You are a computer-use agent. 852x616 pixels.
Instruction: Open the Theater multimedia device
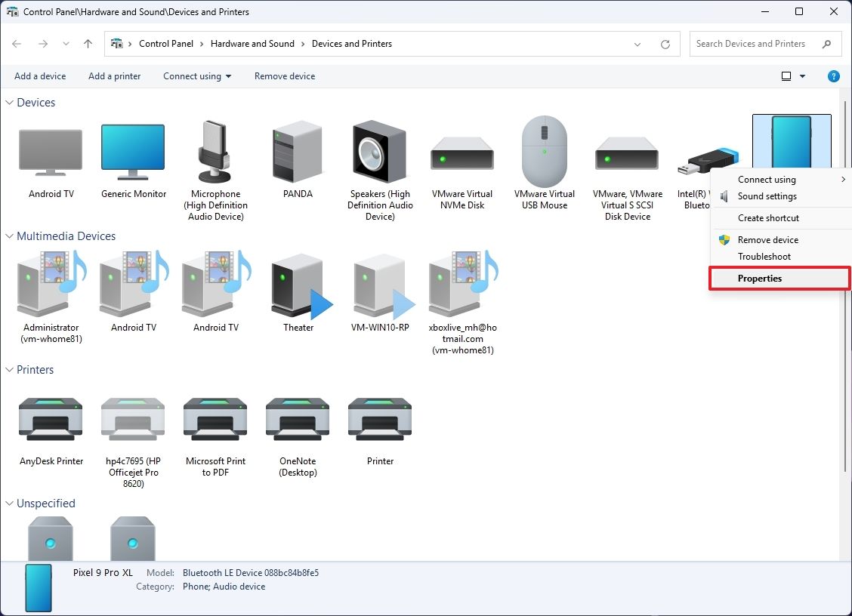pyautogui.click(x=297, y=287)
